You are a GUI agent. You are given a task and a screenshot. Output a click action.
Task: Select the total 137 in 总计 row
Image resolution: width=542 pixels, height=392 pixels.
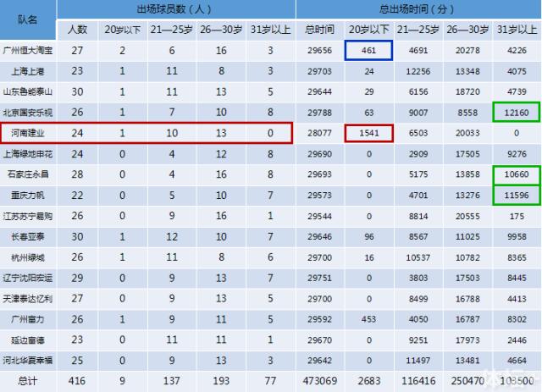(171, 381)
